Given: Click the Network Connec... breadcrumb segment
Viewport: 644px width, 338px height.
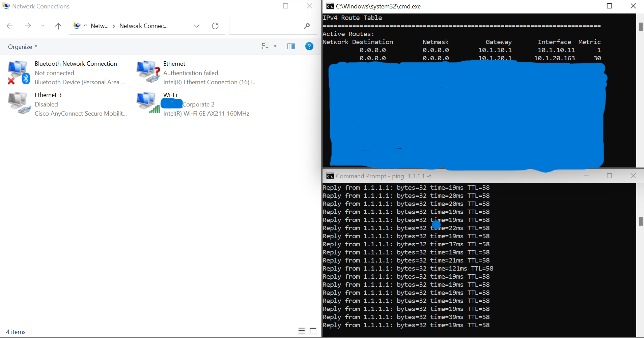Looking at the screenshot, I should [143, 26].
